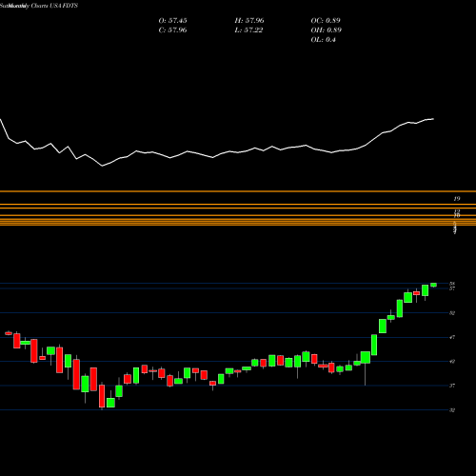Screen dimensions: 476x476
Task: Click the 47 price axis label
Action: click(452, 337)
